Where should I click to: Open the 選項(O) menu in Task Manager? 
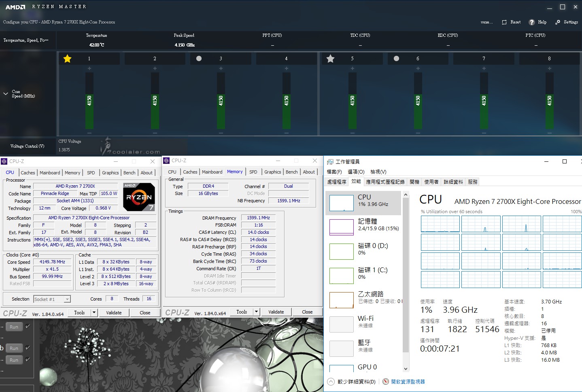pos(356,172)
